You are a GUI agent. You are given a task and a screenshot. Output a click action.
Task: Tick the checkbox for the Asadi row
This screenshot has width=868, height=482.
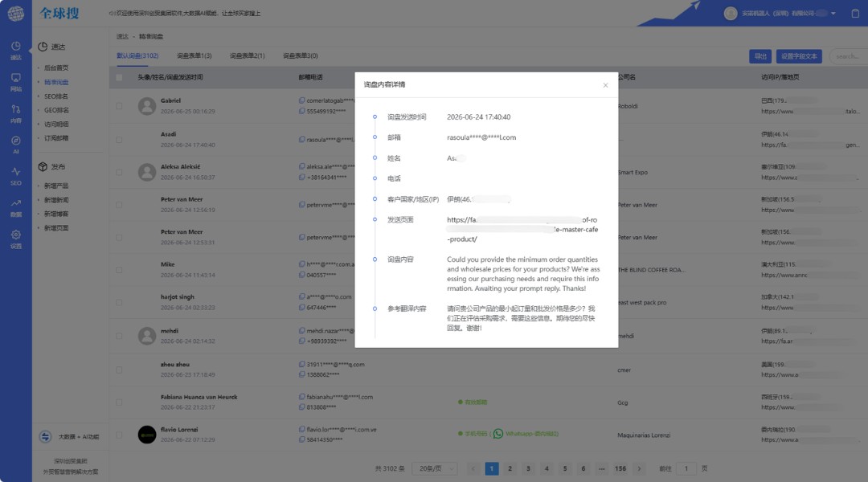tap(119, 140)
